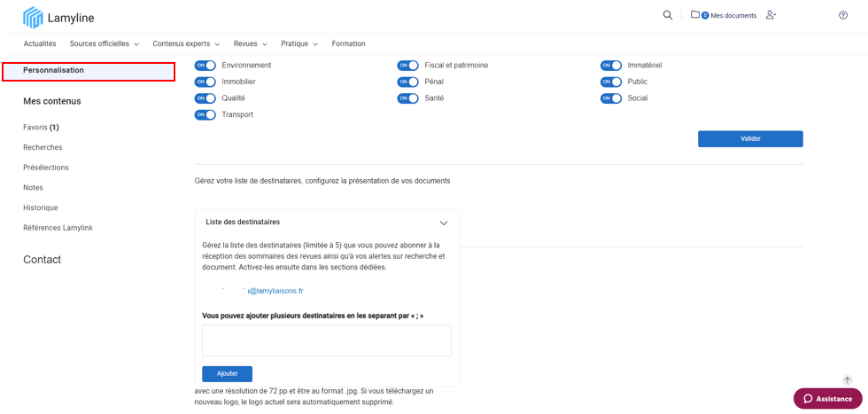Click the user account icon
The image size is (868, 414).
click(x=771, y=15)
